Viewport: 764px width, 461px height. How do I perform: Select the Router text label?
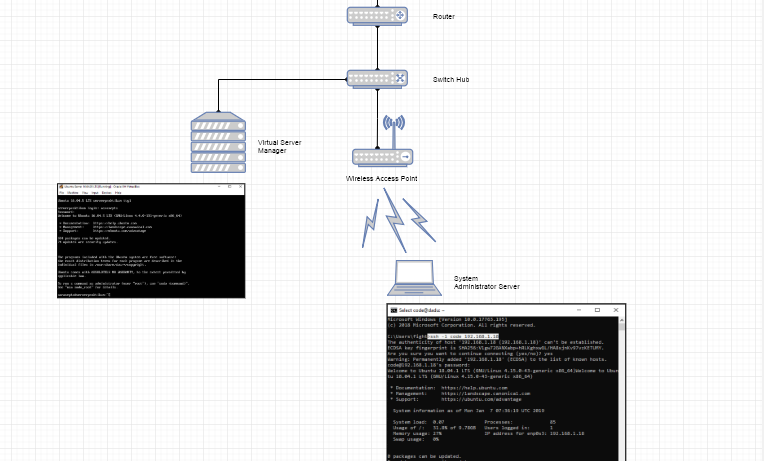coord(443,17)
